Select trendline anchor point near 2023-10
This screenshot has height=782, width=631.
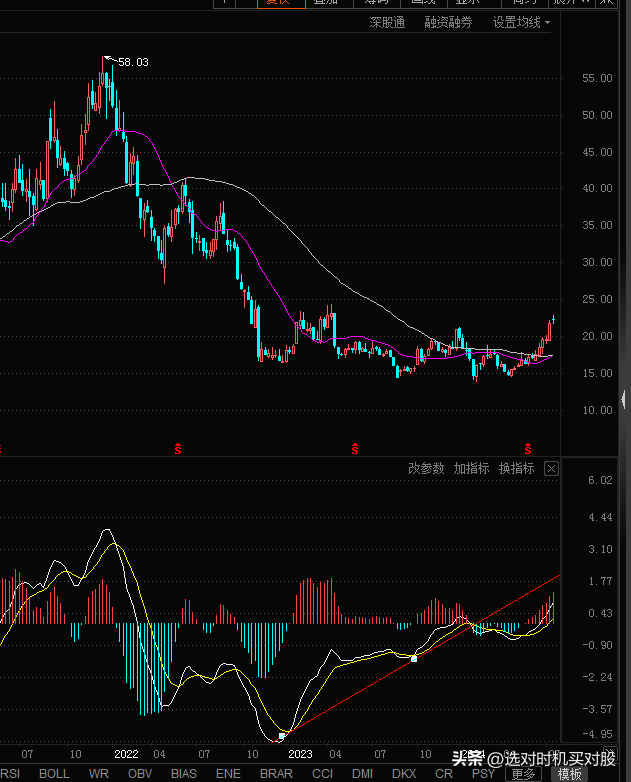point(414,659)
